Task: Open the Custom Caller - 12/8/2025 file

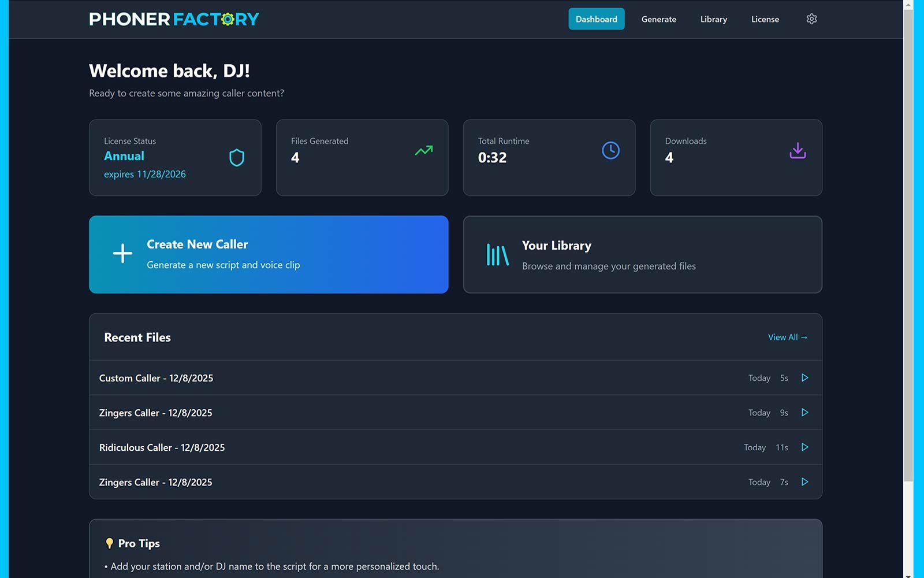Action: click(156, 378)
